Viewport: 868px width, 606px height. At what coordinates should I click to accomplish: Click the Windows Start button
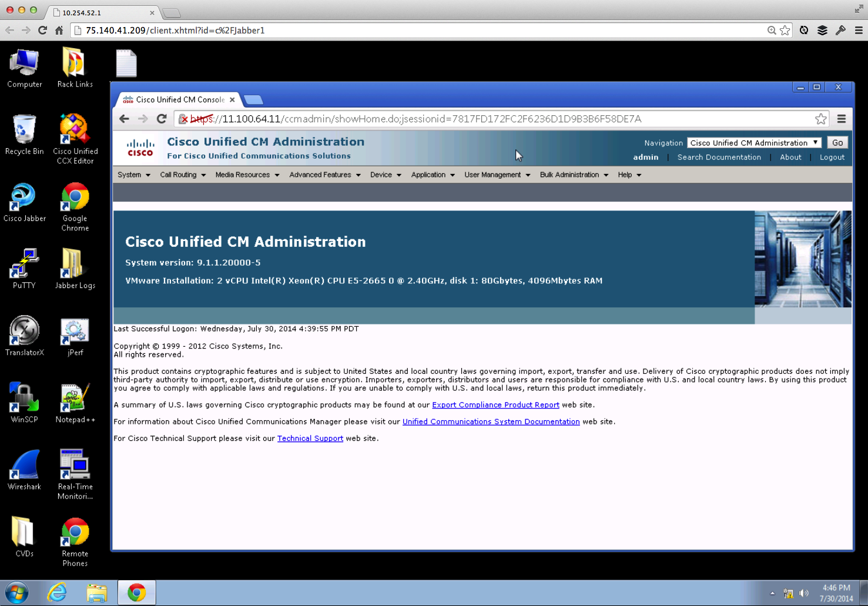[x=16, y=592]
